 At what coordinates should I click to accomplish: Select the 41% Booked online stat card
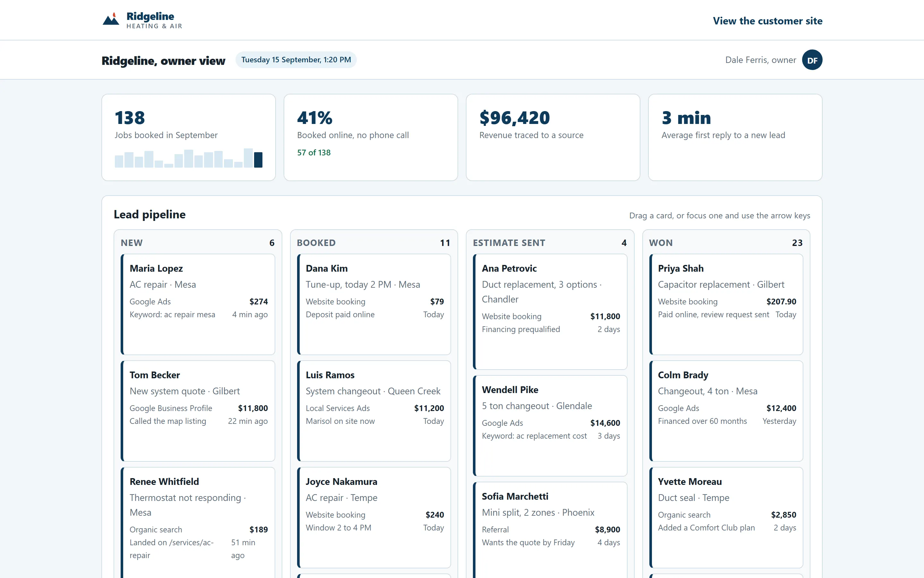coord(371,137)
